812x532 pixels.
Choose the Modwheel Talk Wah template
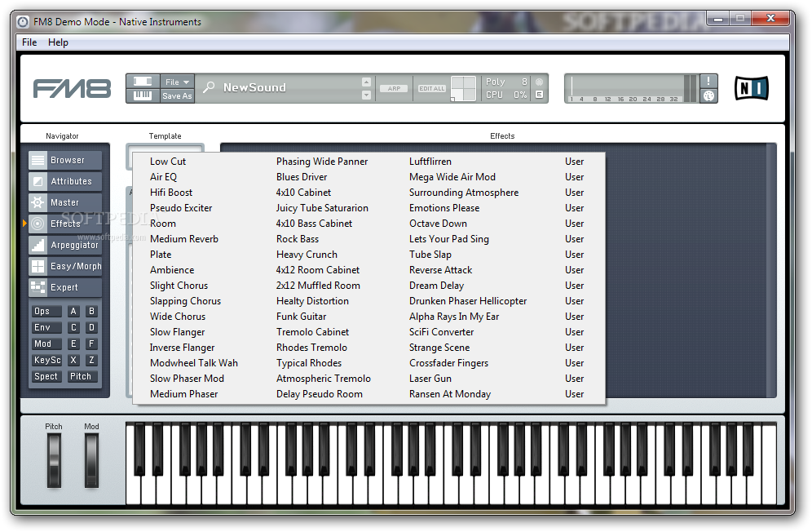click(194, 363)
